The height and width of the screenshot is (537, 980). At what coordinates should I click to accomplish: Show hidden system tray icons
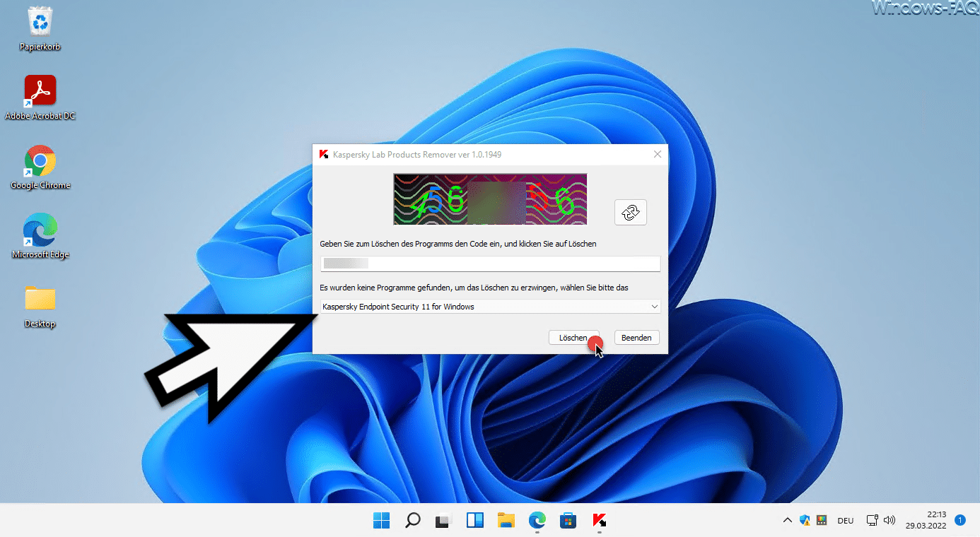click(x=787, y=521)
